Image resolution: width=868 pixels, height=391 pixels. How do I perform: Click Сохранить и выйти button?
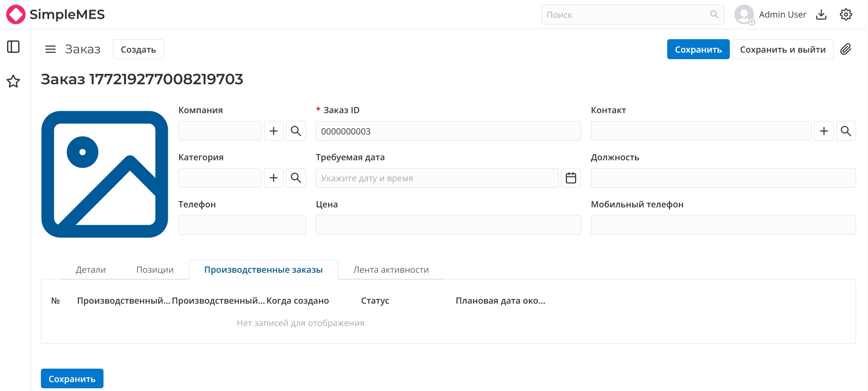(x=783, y=50)
